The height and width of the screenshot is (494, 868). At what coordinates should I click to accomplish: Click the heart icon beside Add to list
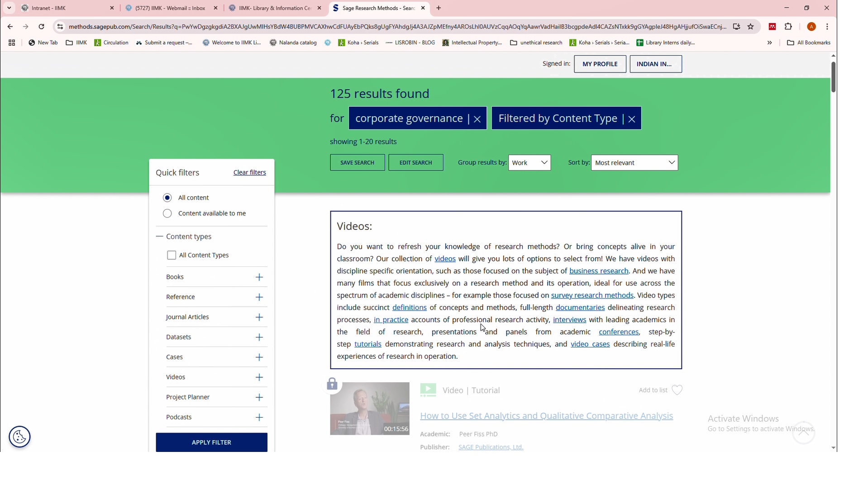click(x=677, y=390)
